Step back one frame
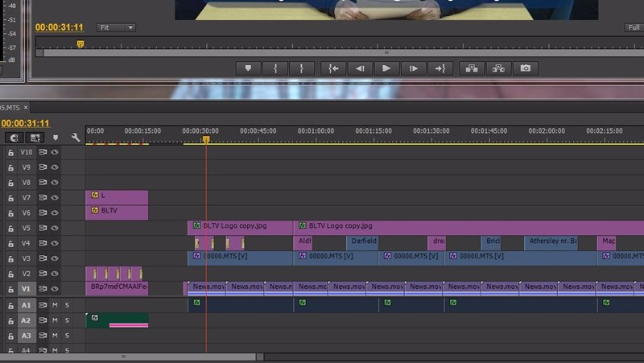This screenshot has width=644, height=363. pos(360,68)
